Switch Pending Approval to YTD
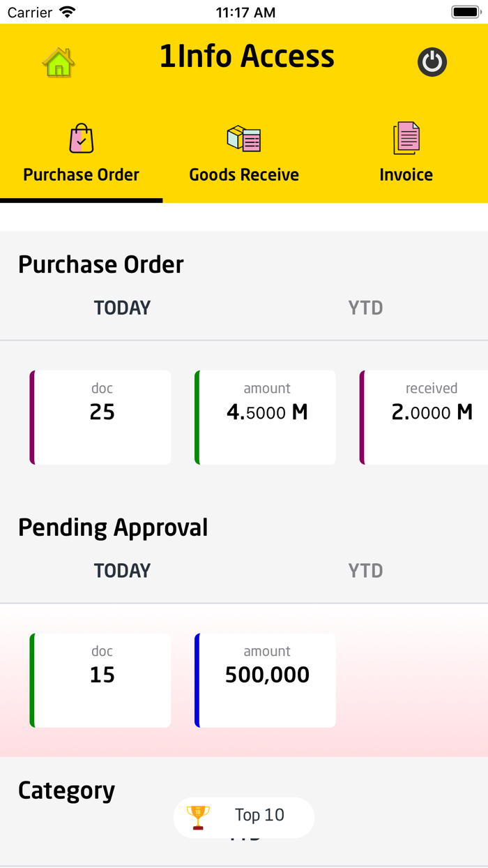The image size is (488, 868). 365,571
